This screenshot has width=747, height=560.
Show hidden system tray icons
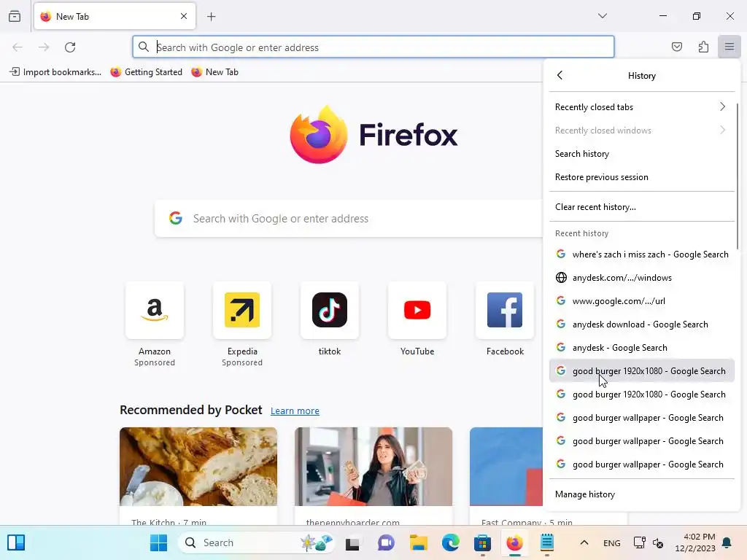point(584,542)
